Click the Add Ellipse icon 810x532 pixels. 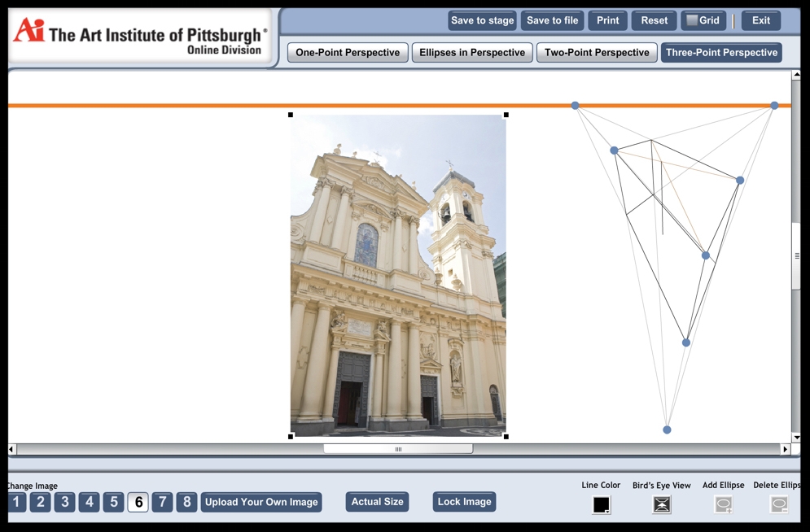tap(723, 504)
